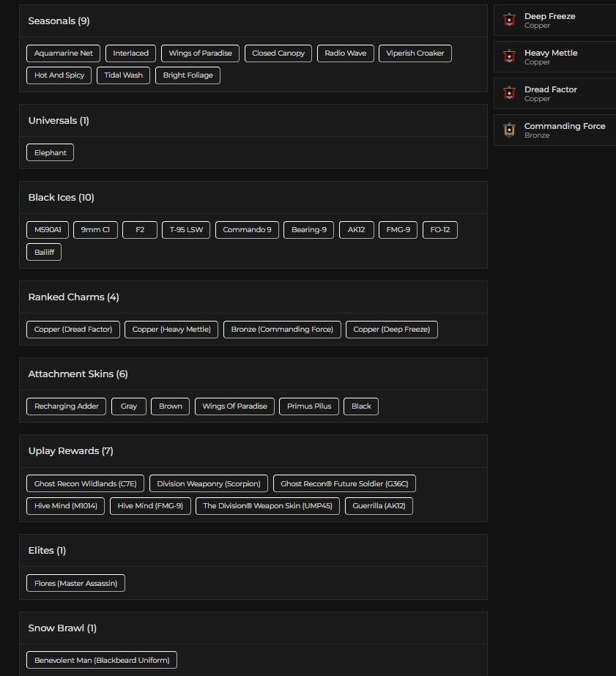Select the Copper (Deep Freeze) charm tag
Image resolution: width=616 pixels, height=676 pixels.
tap(391, 330)
